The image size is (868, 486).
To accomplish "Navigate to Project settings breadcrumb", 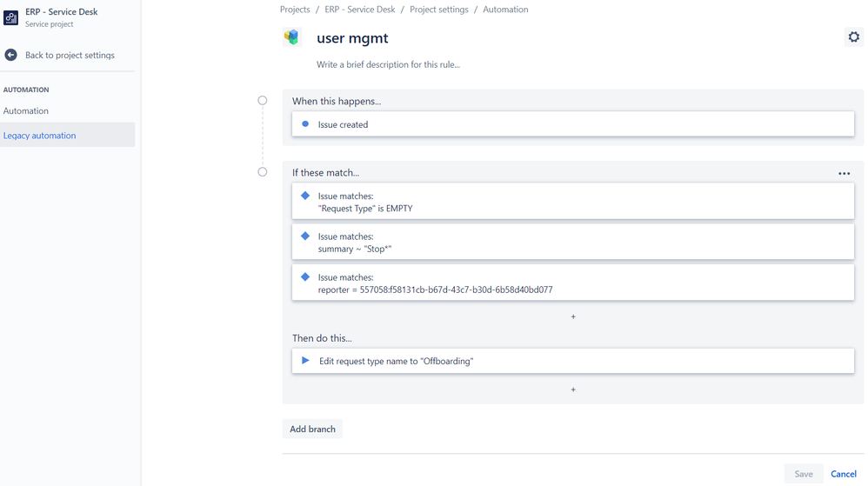I will tap(439, 10).
